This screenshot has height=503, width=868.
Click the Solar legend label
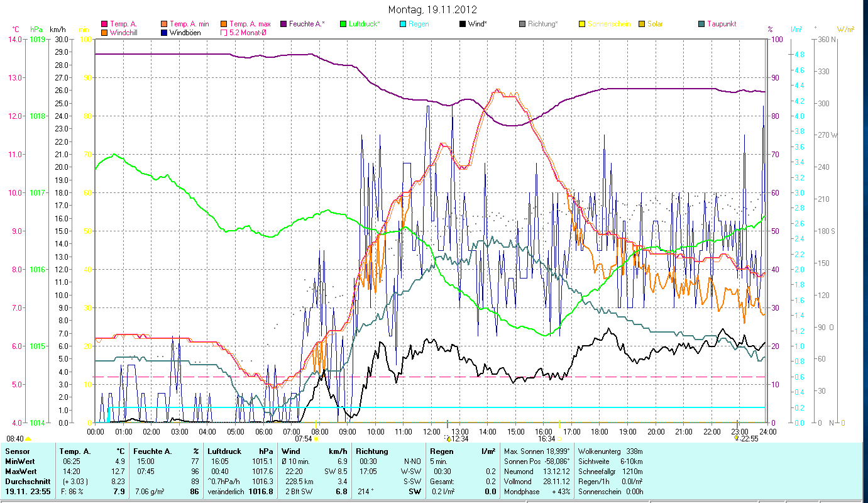656,24
